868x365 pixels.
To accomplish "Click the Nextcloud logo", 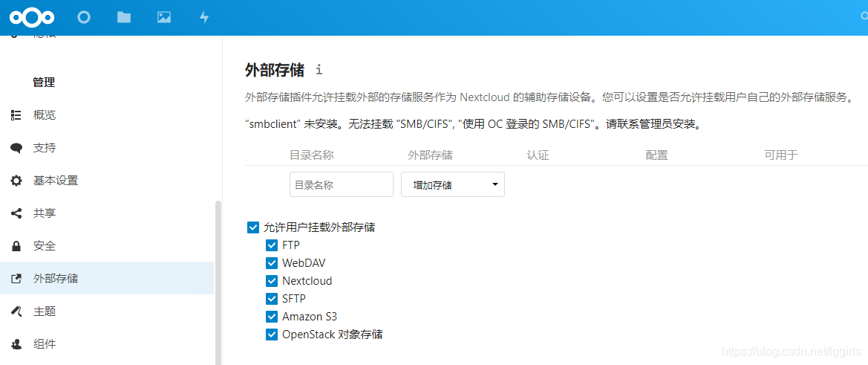I will [x=32, y=18].
